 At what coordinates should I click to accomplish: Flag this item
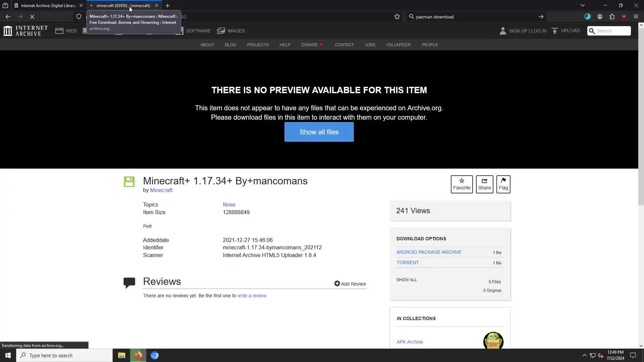click(503, 184)
